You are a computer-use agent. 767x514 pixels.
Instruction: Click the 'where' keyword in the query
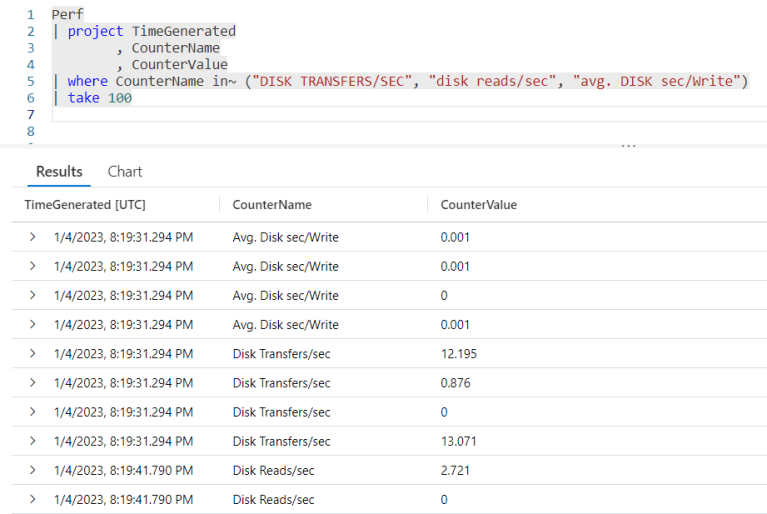(88, 81)
